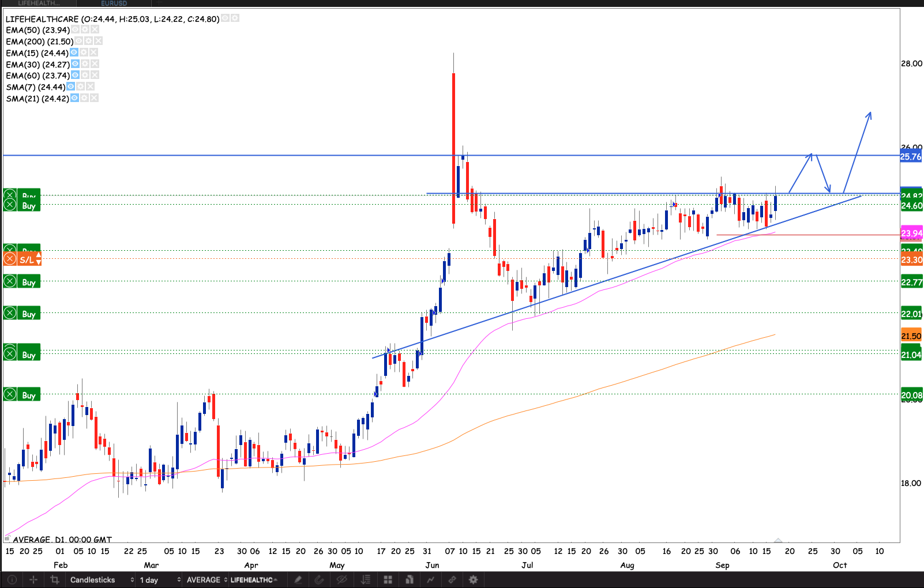Viewport: 924px width, 588px height.
Task: Expand the AVERAGE price type dropdown
Action: pos(206,580)
